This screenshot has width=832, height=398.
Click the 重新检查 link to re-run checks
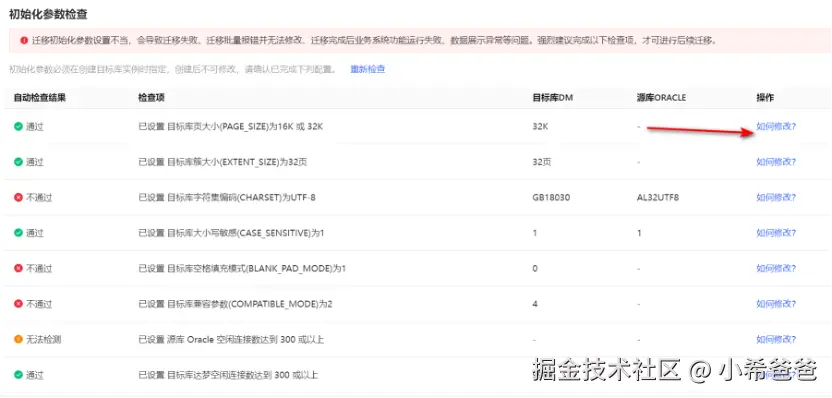pos(368,69)
